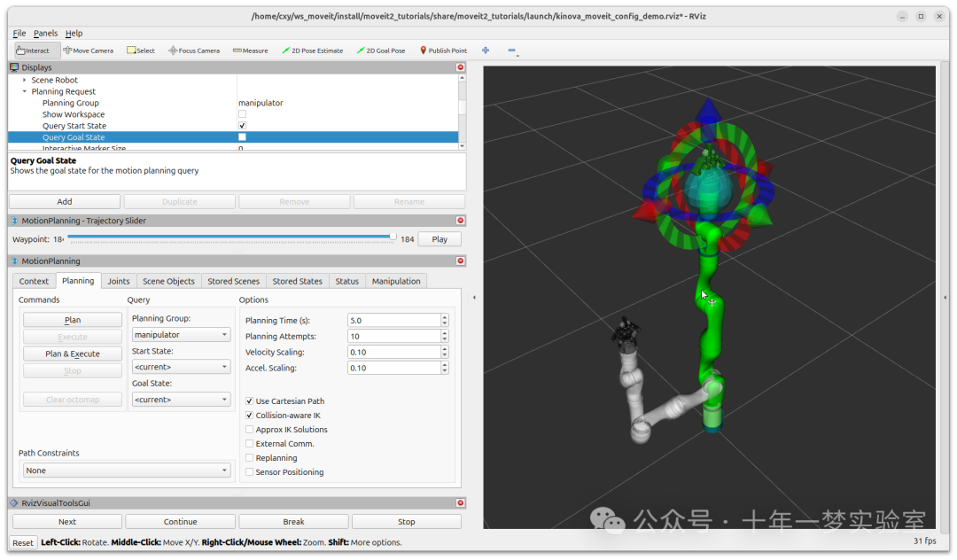
Task: Close the RvizVisualToolsGui panel
Action: 461,502
